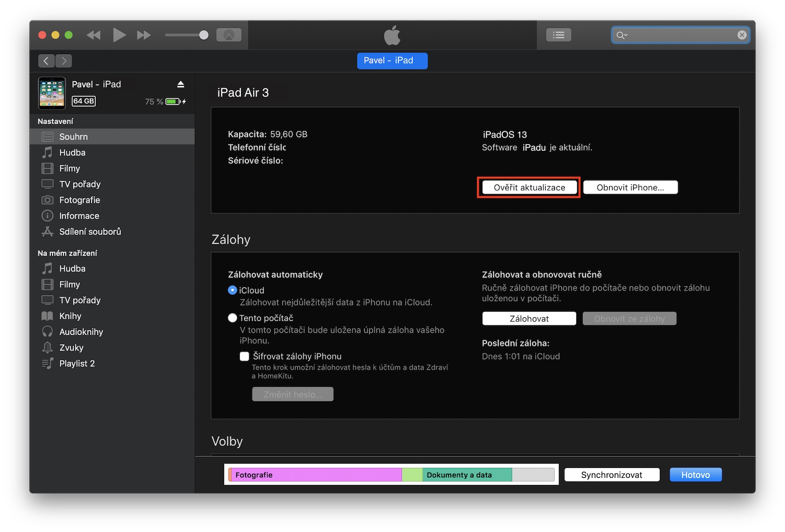Click the headphones icon beside Audioknihy
The width and height of the screenshot is (785, 532).
click(48, 332)
